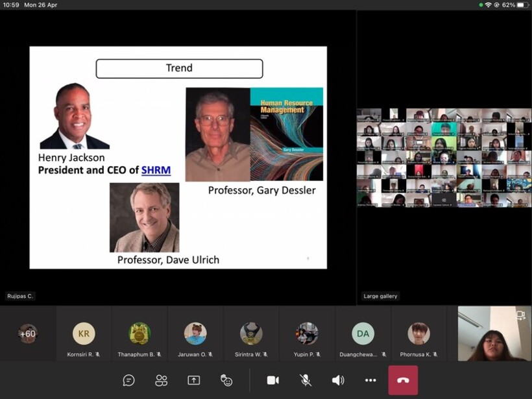Toggle the camera on or off
532x399 pixels.
point(272,380)
